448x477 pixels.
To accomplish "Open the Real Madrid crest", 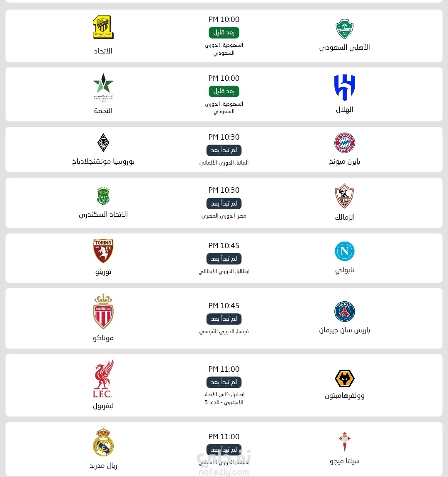I will (103, 443).
